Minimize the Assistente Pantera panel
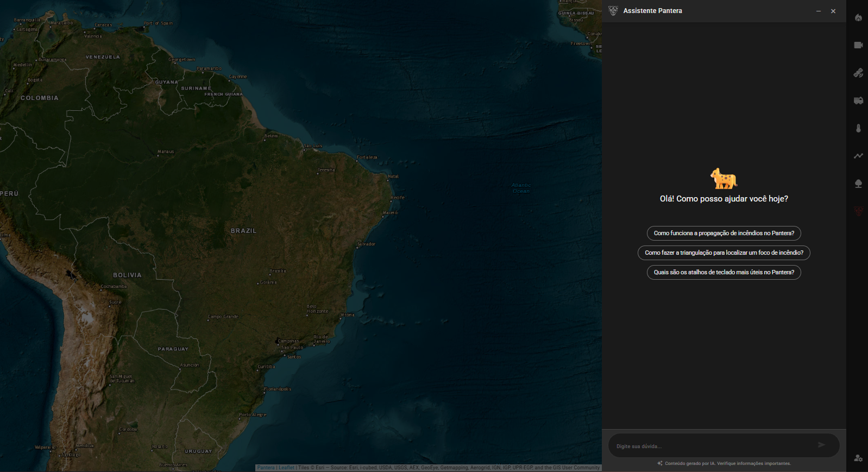Viewport: 868px width, 472px height. point(818,11)
